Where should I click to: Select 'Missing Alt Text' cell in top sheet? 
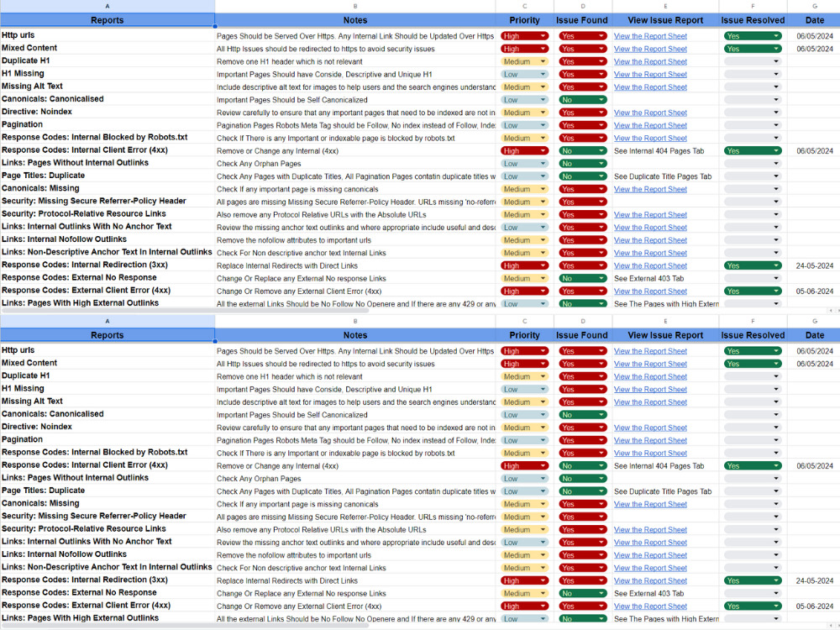[108, 87]
